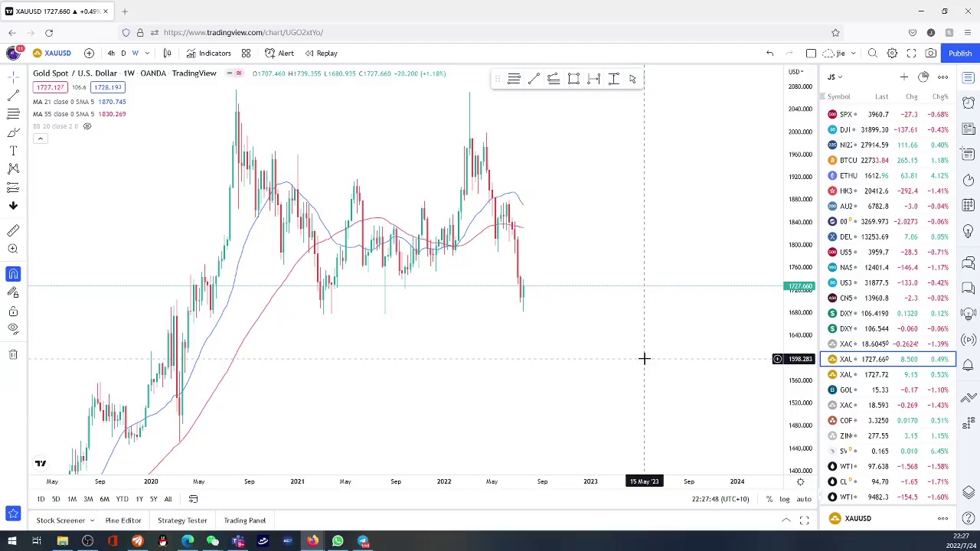
Task: Pick the line tool in floating toolbar
Action: pos(534,79)
